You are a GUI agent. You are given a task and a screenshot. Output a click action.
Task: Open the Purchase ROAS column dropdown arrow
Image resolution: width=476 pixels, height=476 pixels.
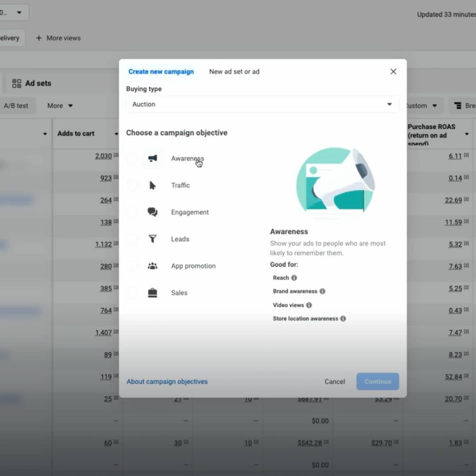point(467,134)
